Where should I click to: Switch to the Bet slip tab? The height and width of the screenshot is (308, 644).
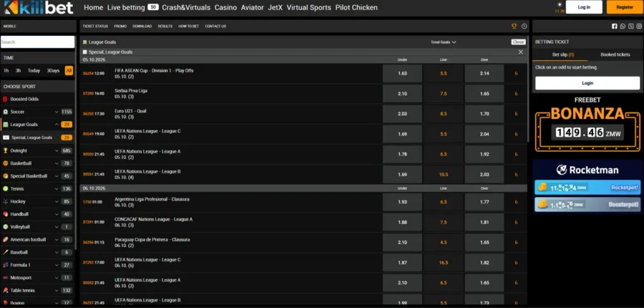(563, 54)
